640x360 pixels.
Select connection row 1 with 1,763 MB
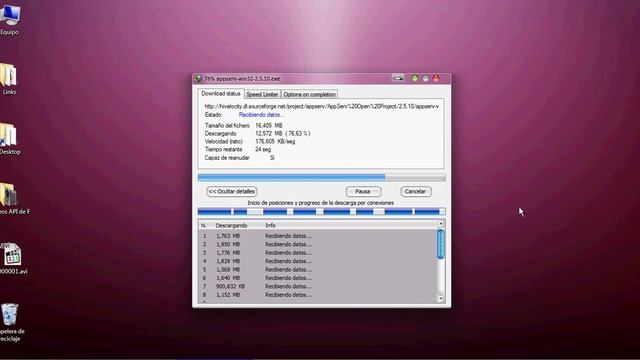318,236
